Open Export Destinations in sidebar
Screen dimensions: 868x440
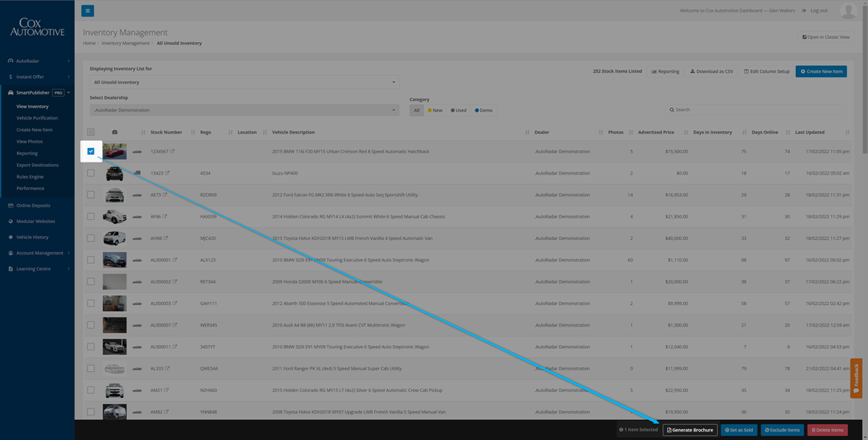point(37,165)
